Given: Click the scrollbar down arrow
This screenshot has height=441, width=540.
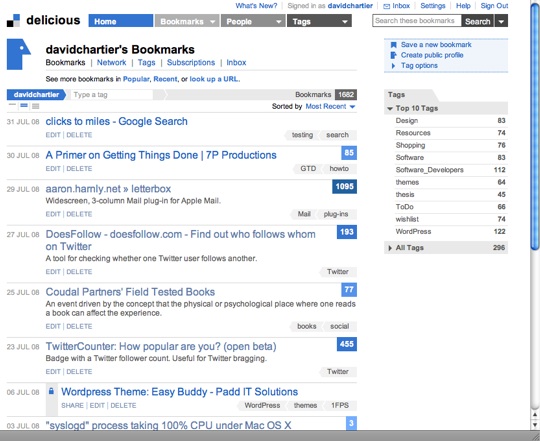Looking at the screenshot, I should pyautogui.click(x=535, y=425).
